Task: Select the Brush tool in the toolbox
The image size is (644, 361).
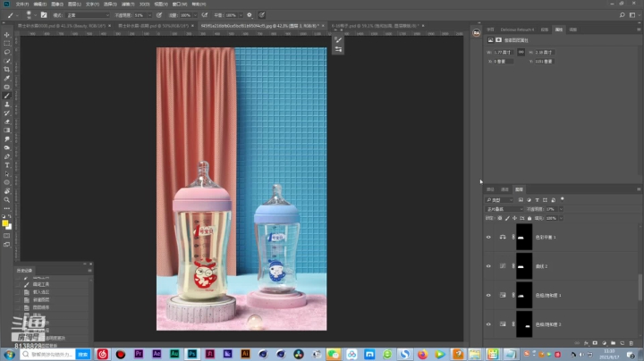Action: (7, 96)
